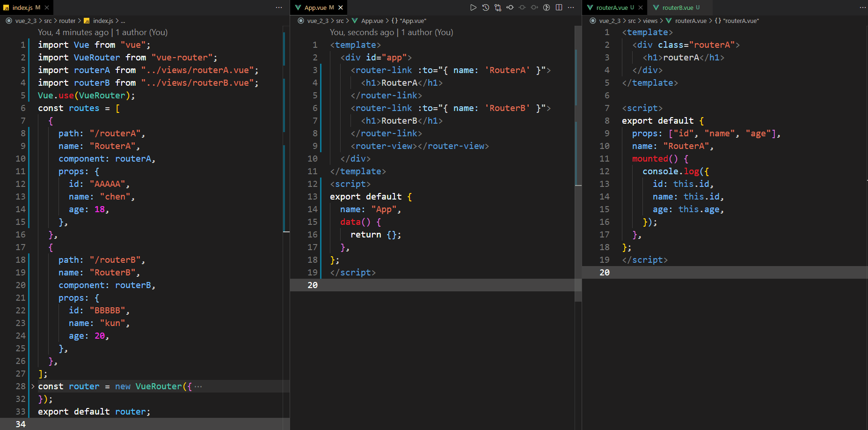Click '<h1>routerA</h1>' in routerA.vue
This screenshot has height=430, width=868.
[x=684, y=57]
